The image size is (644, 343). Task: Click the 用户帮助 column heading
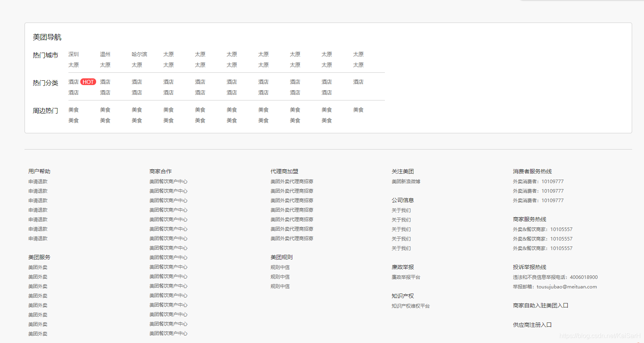coord(40,171)
